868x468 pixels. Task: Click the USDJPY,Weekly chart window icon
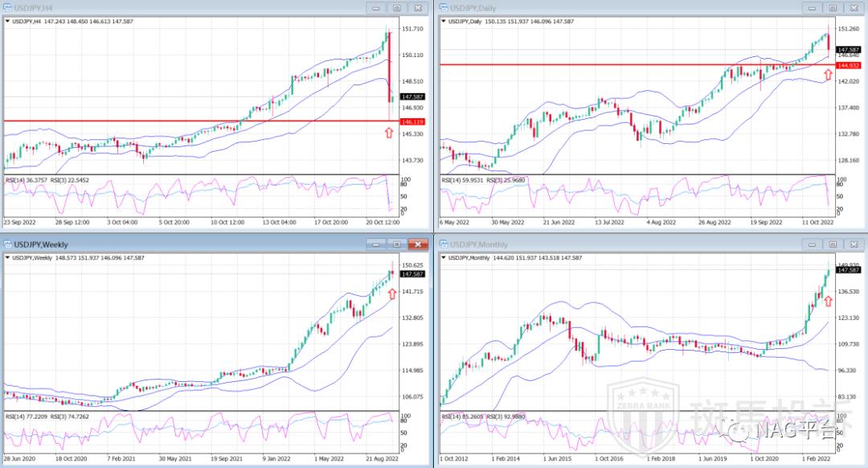(x=8, y=244)
